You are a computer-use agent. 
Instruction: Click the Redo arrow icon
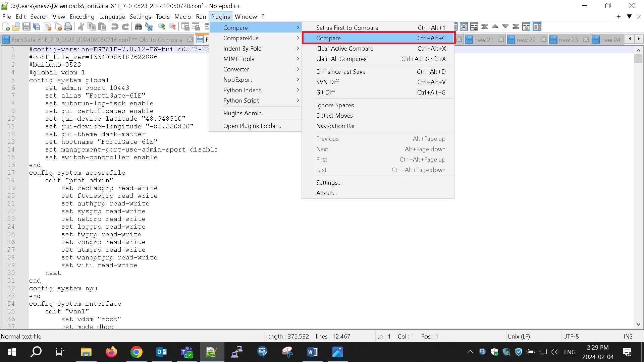click(x=125, y=27)
